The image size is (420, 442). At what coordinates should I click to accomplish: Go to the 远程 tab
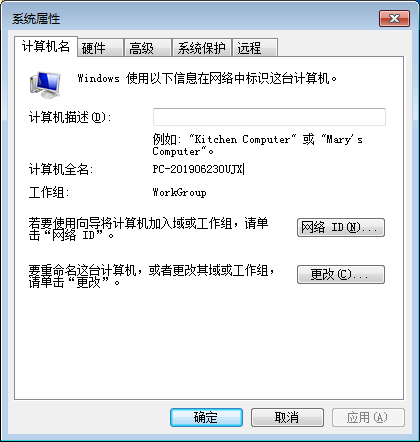click(255, 48)
